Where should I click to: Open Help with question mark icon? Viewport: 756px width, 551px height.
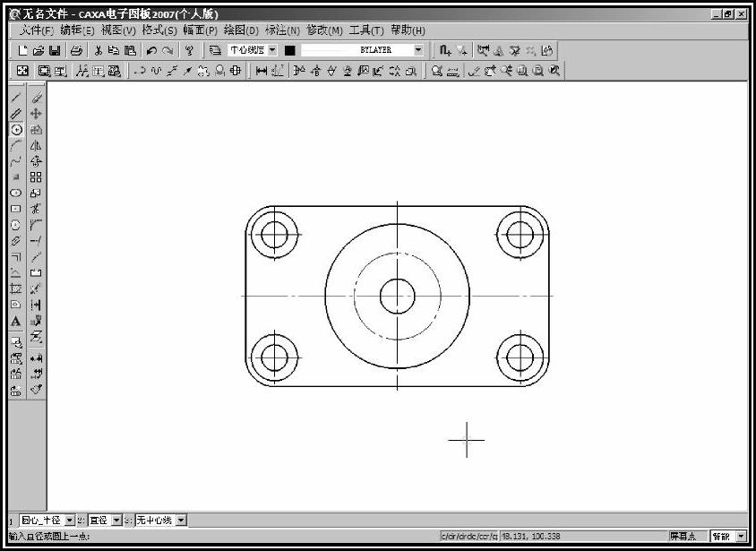pos(190,50)
